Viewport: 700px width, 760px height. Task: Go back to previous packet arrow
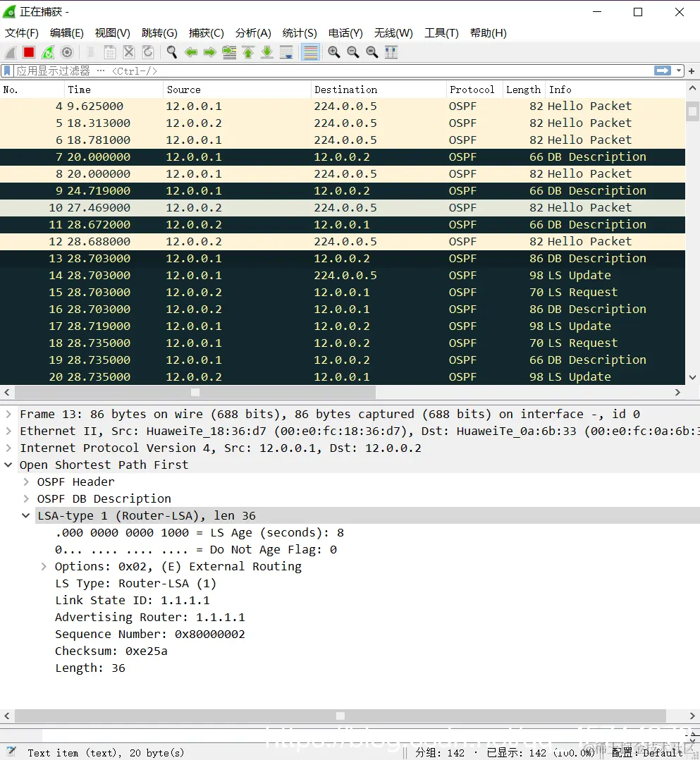[x=191, y=52]
